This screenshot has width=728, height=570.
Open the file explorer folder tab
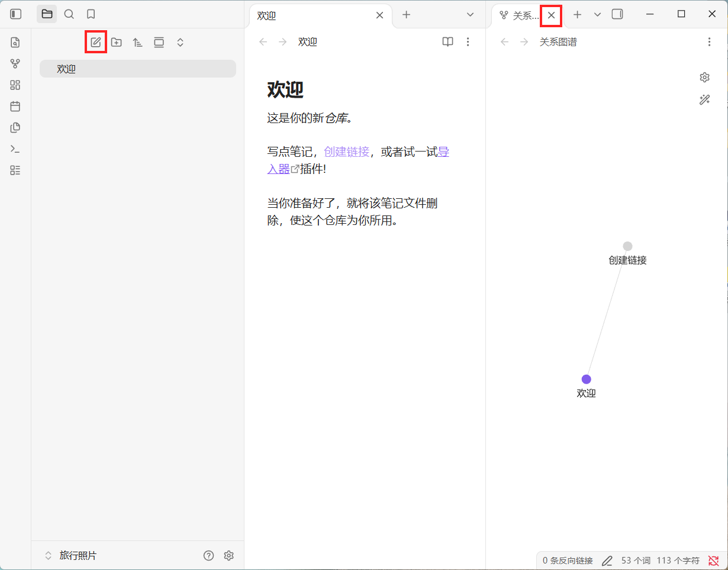[x=47, y=14]
